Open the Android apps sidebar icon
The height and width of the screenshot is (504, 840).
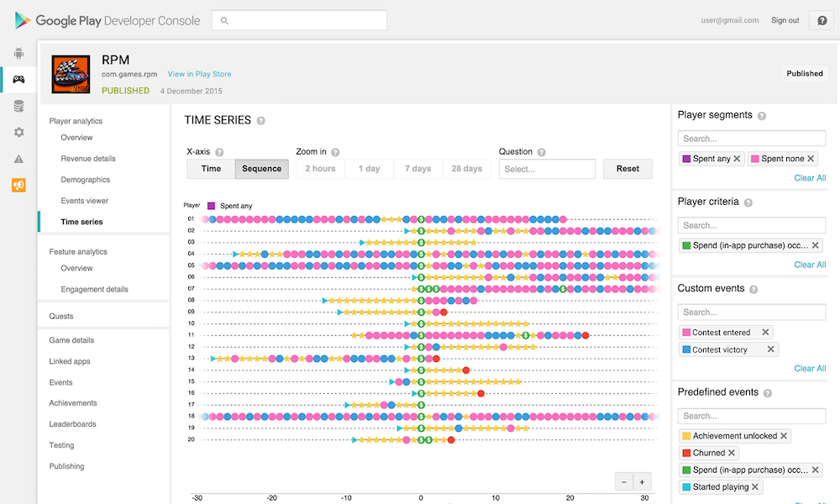point(18,53)
